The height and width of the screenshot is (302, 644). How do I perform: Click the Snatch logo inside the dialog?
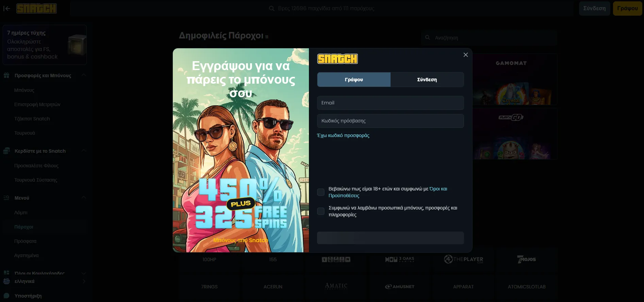[337, 59]
